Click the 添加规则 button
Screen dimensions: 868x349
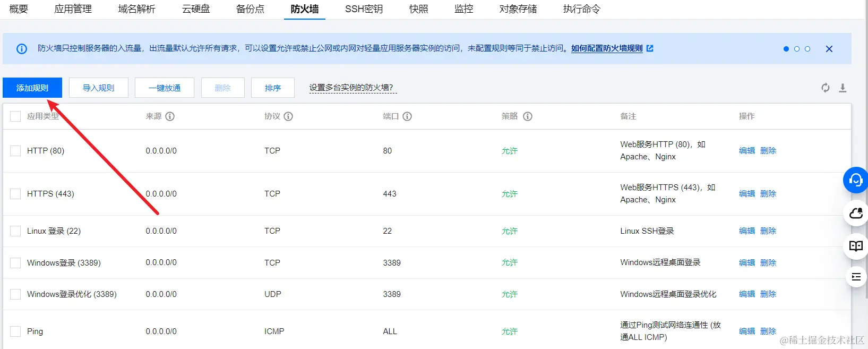pos(32,88)
